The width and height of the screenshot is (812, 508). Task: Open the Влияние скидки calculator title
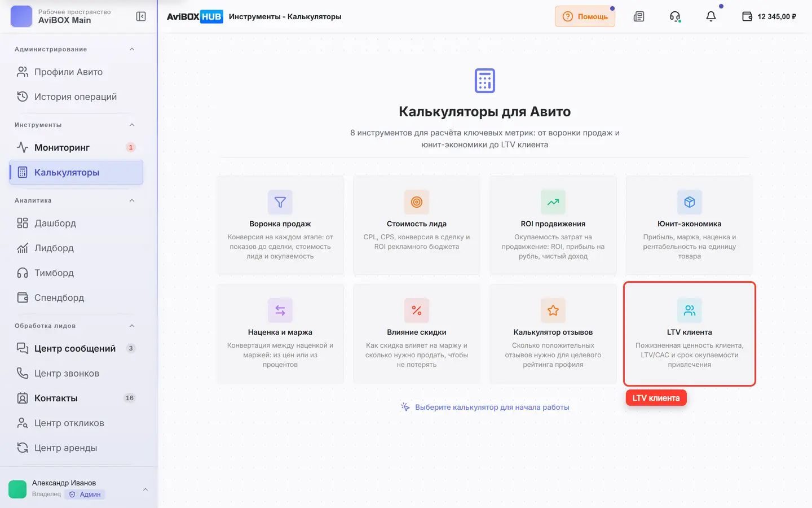pos(417,332)
